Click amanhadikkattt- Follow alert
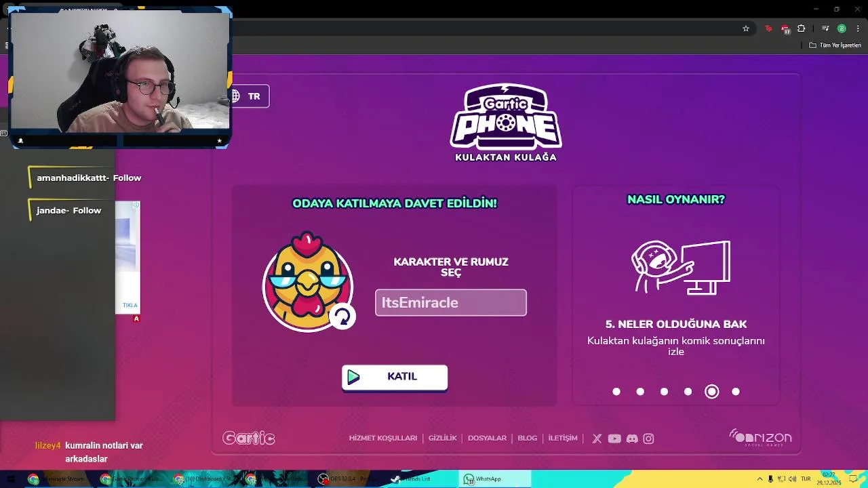The width and height of the screenshot is (868, 488). click(89, 178)
